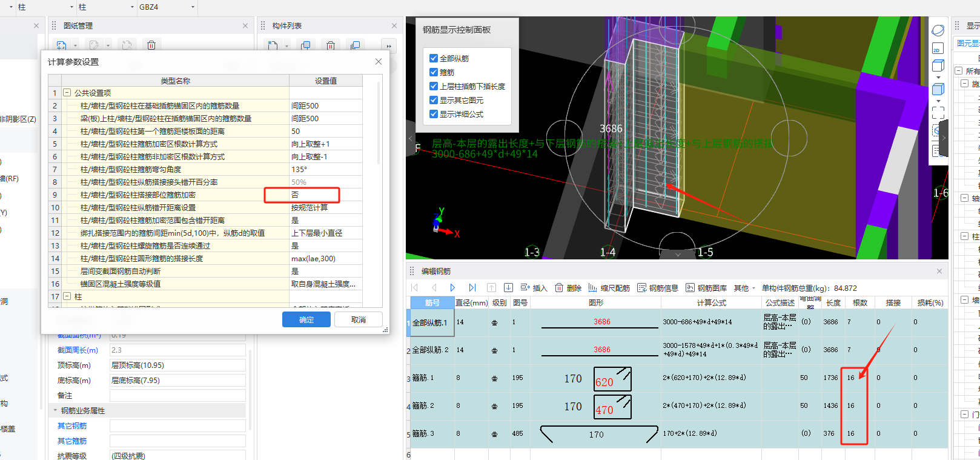Toggle 箍筋 checkbox
Screen dimensions: 980x460
pos(434,72)
